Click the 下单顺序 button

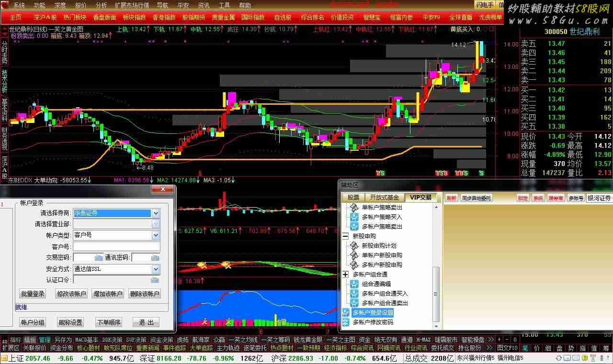coord(108,322)
